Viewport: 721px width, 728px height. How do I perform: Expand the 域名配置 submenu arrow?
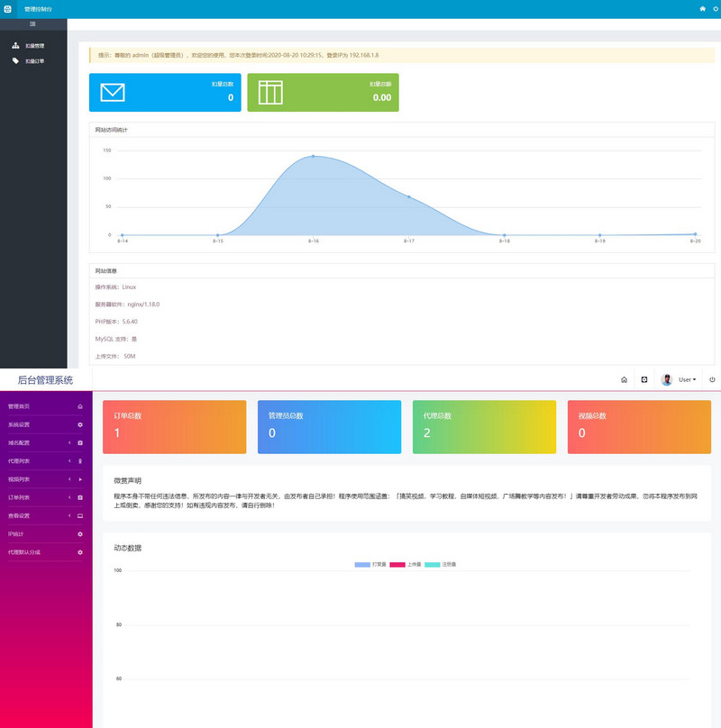(x=69, y=443)
